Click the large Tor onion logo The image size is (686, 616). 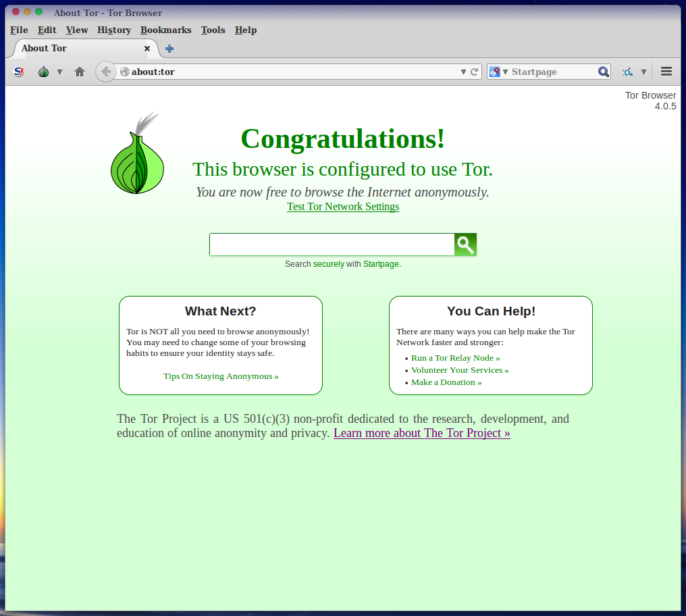137,153
